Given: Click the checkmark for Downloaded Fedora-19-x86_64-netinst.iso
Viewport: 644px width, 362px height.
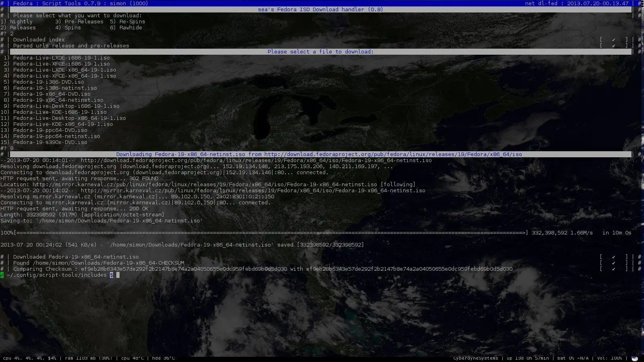Looking at the screenshot, I should pyautogui.click(x=613, y=257).
